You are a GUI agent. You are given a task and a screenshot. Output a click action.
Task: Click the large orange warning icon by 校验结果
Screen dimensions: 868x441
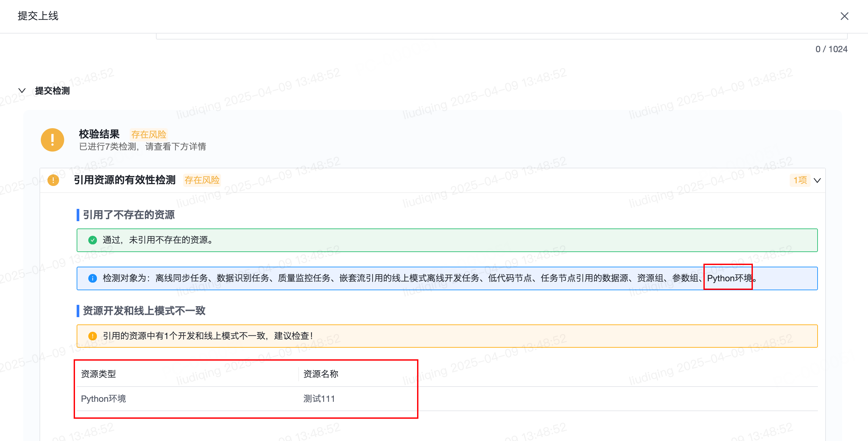click(52, 139)
